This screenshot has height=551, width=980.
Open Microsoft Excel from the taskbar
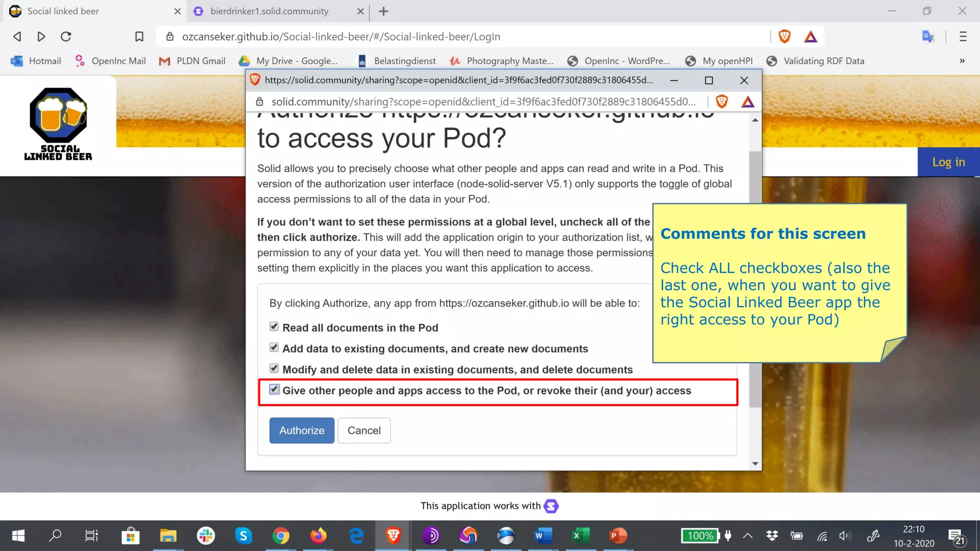[x=580, y=536]
